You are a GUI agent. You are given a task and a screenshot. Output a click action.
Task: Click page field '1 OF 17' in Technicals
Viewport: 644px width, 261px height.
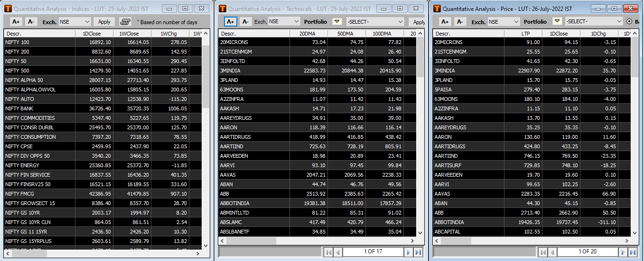pyautogui.click(x=373, y=252)
